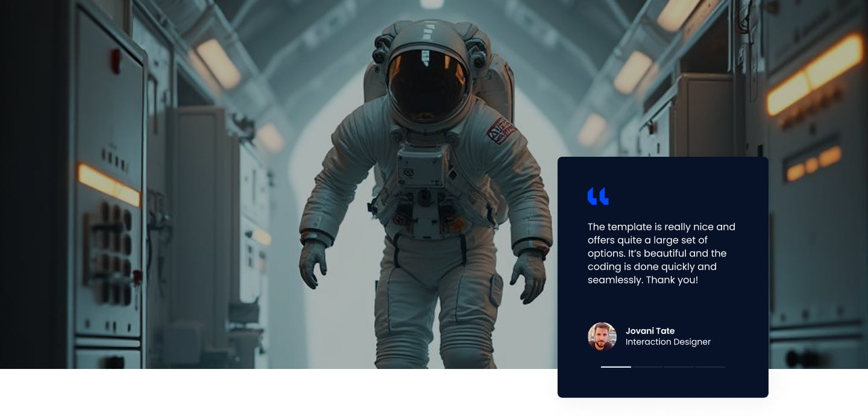
Task: Open Jovani Tate's avatar photo
Action: 602,336
